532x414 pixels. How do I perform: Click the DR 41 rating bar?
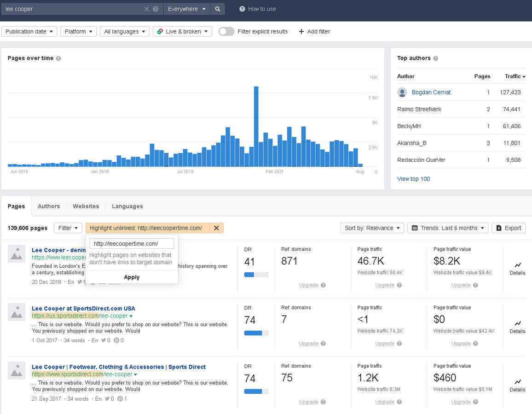256,275
